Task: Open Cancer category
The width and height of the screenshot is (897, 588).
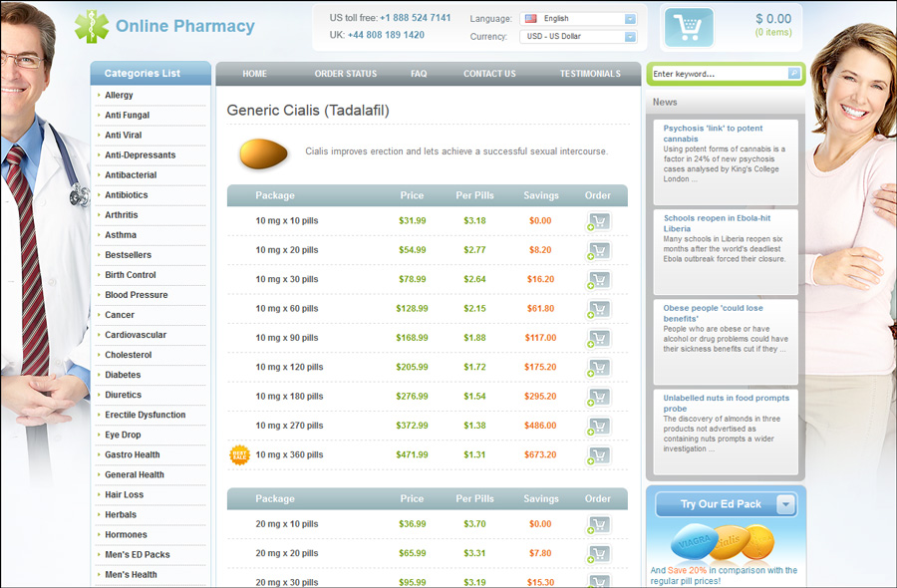Action: pyautogui.click(x=120, y=315)
